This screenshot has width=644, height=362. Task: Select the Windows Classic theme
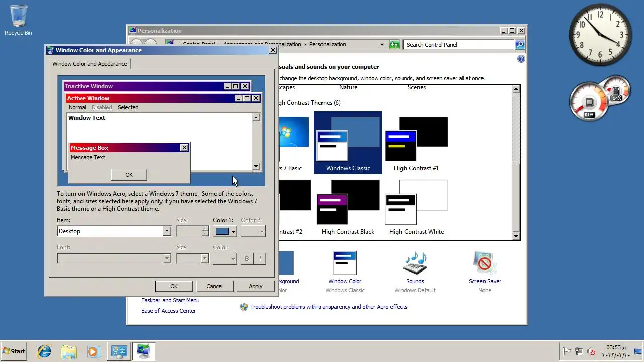348,143
